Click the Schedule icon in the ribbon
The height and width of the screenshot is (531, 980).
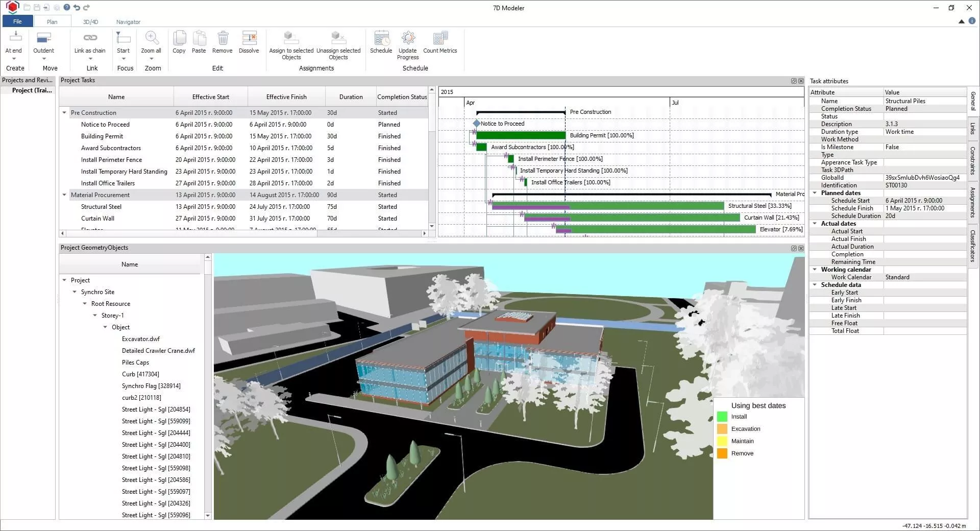381,39
